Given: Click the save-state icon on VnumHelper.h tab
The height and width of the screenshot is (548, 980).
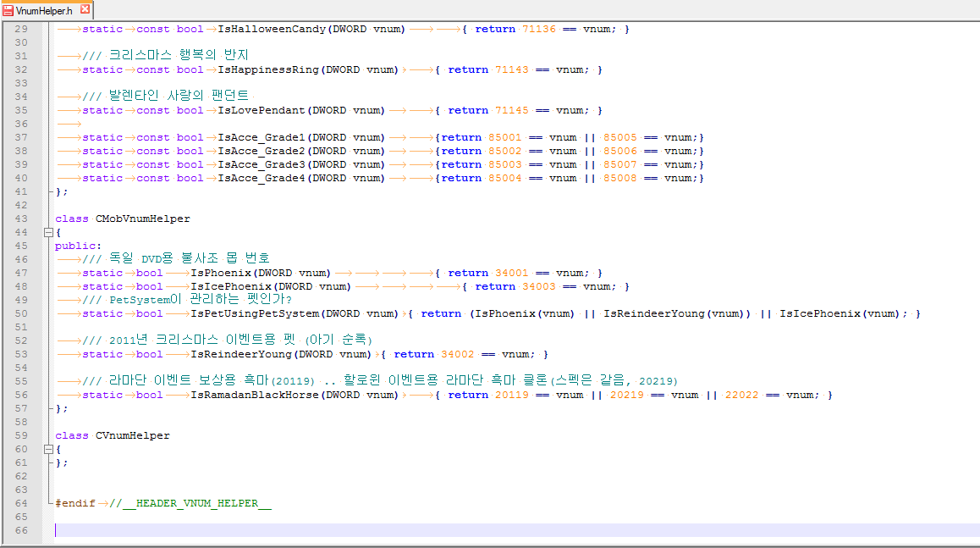Looking at the screenshot, I should coord(8,11).
